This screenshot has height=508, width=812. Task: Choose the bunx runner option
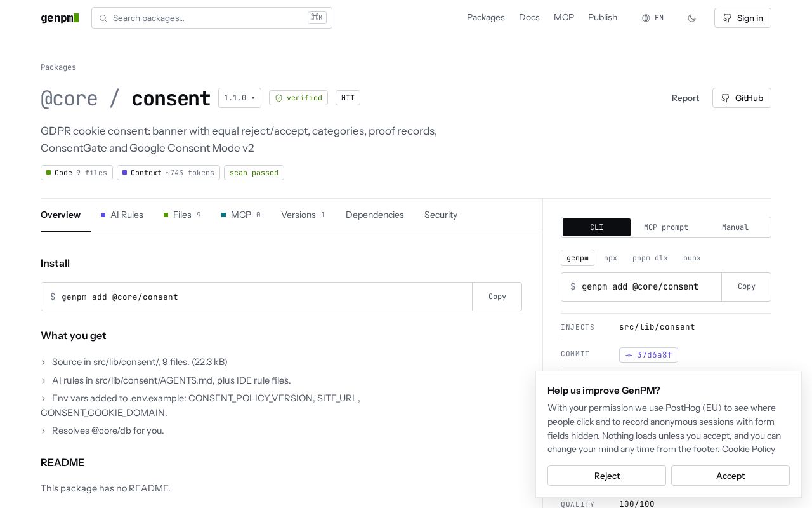click(692, 258)
